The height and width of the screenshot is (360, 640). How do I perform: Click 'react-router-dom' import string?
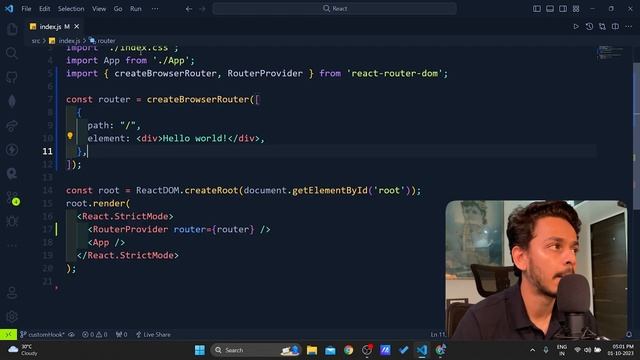coord(394,73)
